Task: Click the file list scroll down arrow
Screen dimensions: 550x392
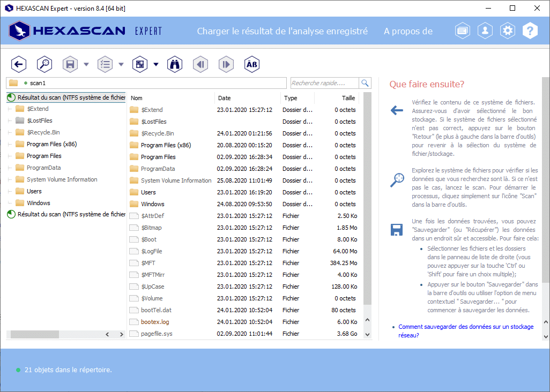Action: tap(367, 335)
